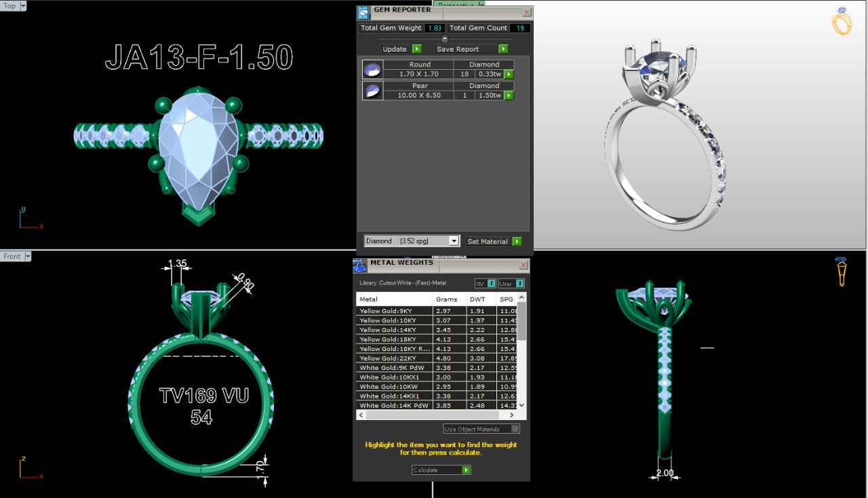Click the 2.00 dimension label in right viewport
868x498 pixels.
click(665, 473)
